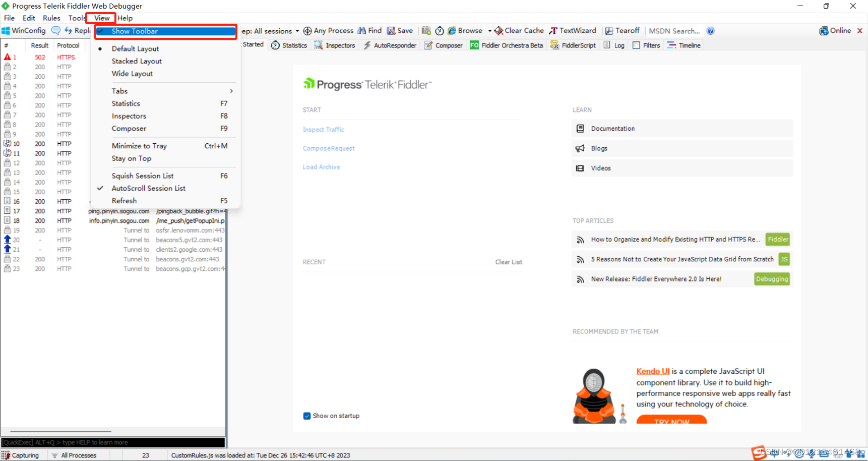Click the MSDN Search input field
Image resolution: width=868 pixels, height=461 pixels.
[x=674, y=31]
